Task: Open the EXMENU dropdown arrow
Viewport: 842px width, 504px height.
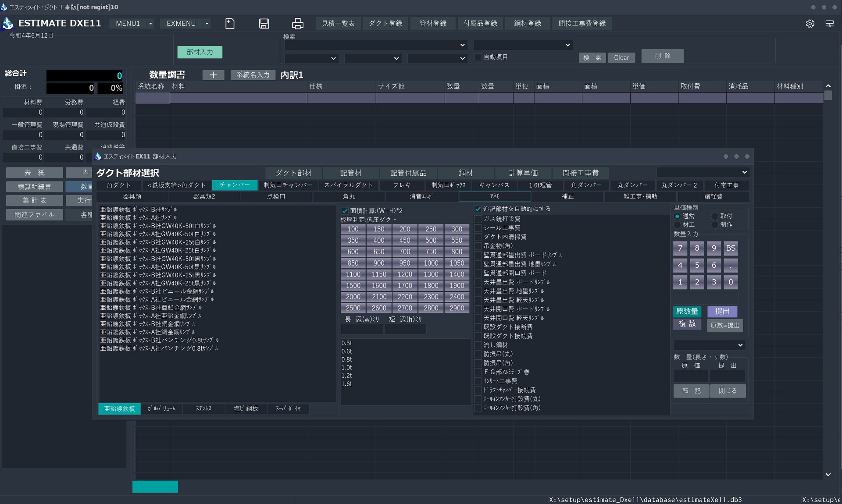Action: (207, 24)
